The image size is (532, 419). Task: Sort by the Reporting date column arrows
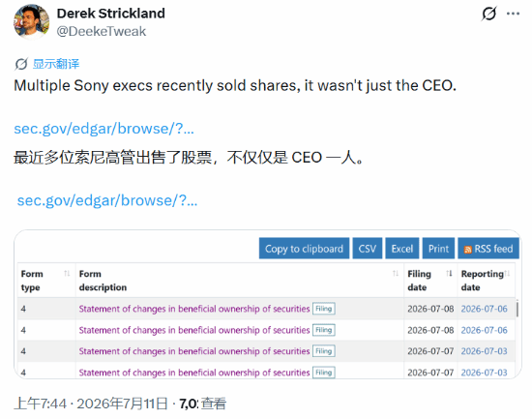click(x=507, y=274)
